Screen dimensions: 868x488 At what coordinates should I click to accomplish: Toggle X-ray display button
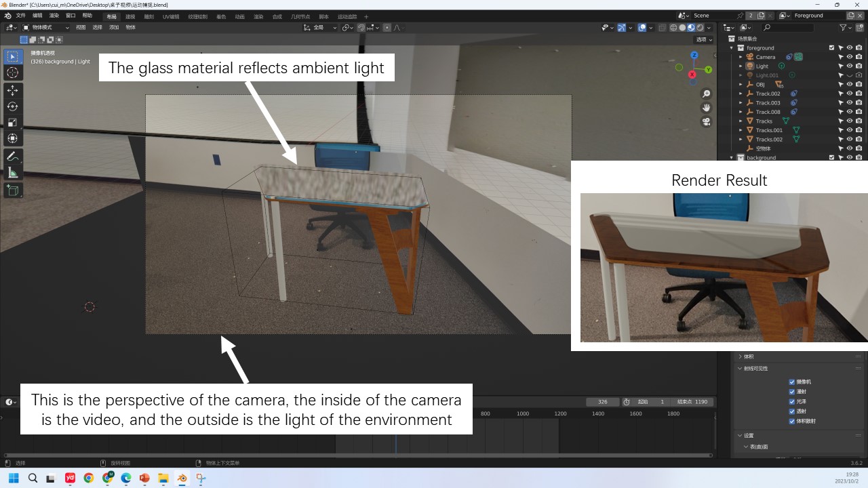662,28
